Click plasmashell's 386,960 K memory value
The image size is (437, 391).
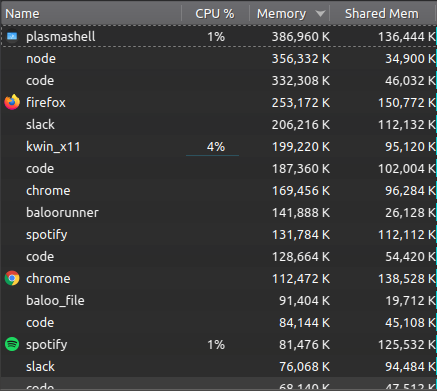click(301, 36)
